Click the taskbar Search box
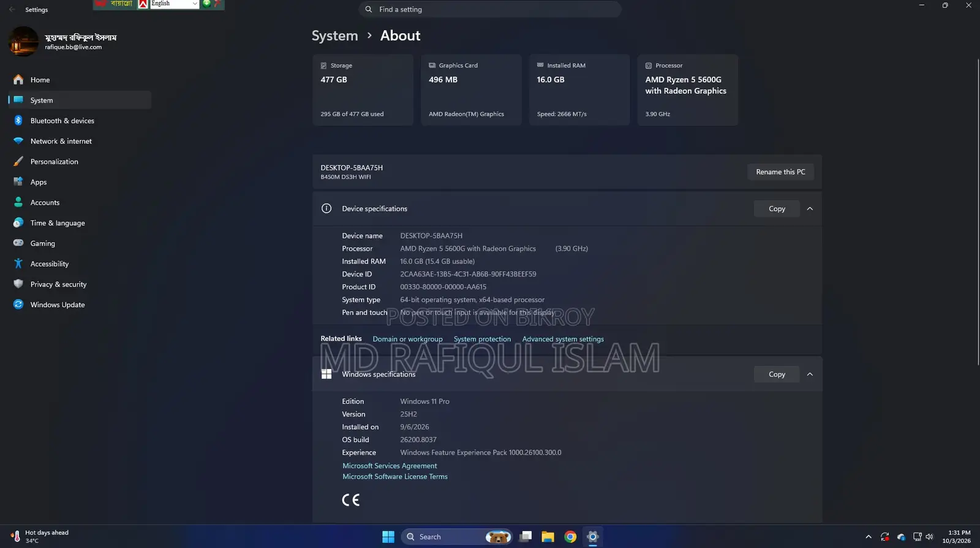Image resolution: width=980 pixels, height=548 pixels. pyautogui.click(x=457, y=537)
